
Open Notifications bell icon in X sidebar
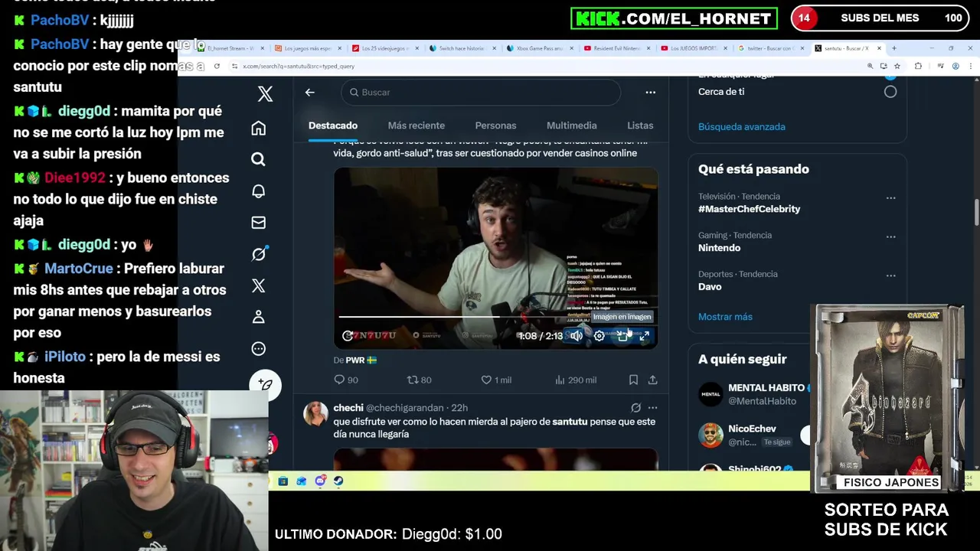(x=259, y=191)
